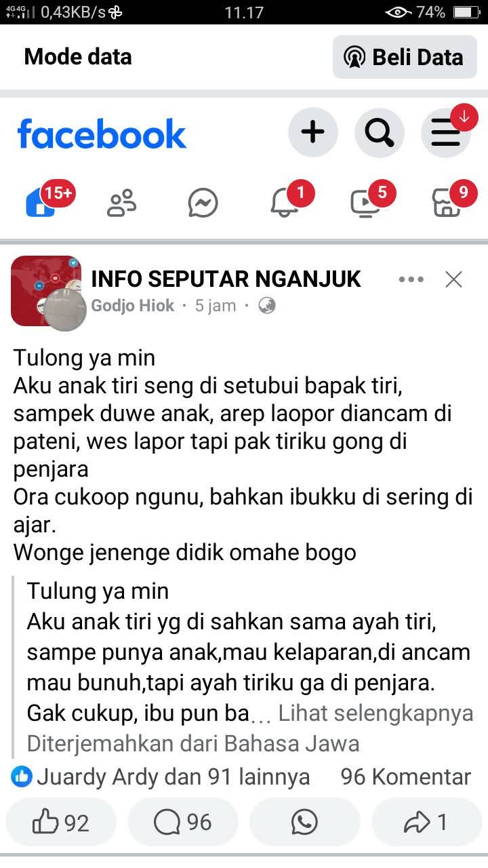This screenshot has height=868, width=488.
Task: Open the group's profile thumbnail
Action: pyautogui.click(x=45, y=291)
